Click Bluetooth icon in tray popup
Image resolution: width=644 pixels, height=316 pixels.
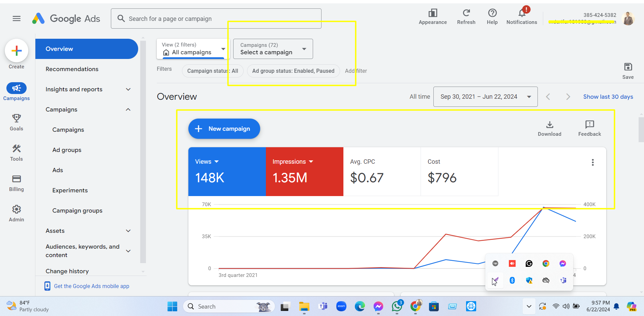[x=512, y=280]
